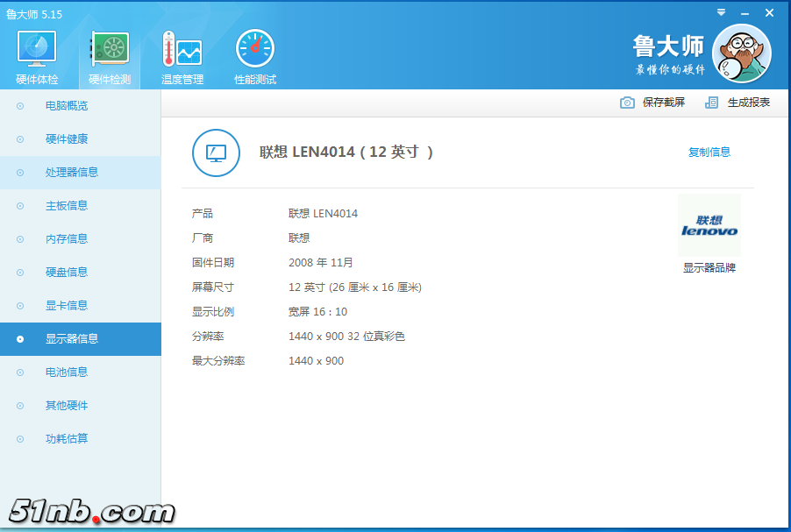Open 功耗估算 power estimate page
Viewport: 791px width, 532px height.
[x=67, y=439]
